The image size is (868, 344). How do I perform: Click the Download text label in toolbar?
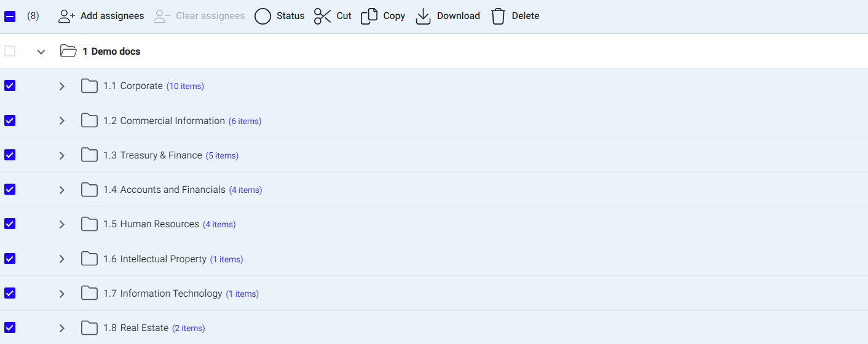[458, 16]
